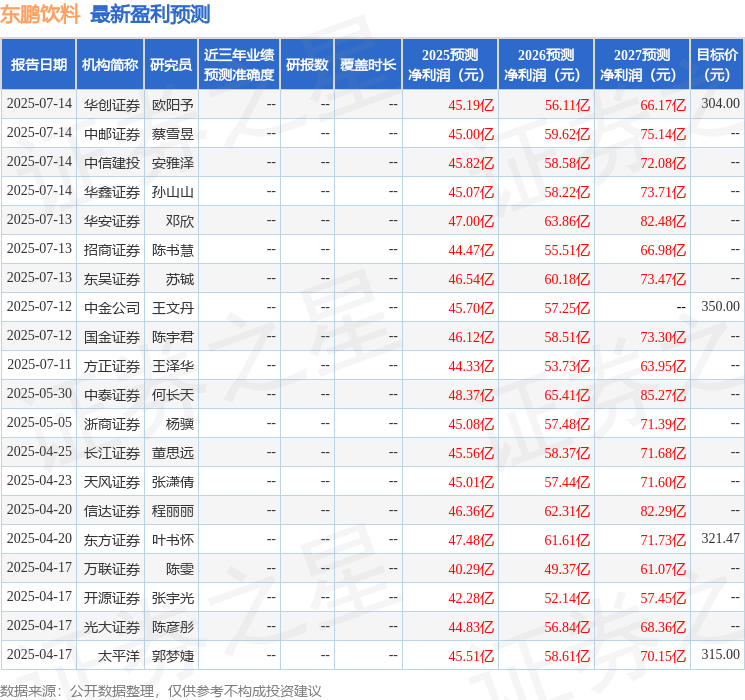This screenshot has width=745, height=700.
Task: Click the 46.12亿 forecast value
Action: 471,337
